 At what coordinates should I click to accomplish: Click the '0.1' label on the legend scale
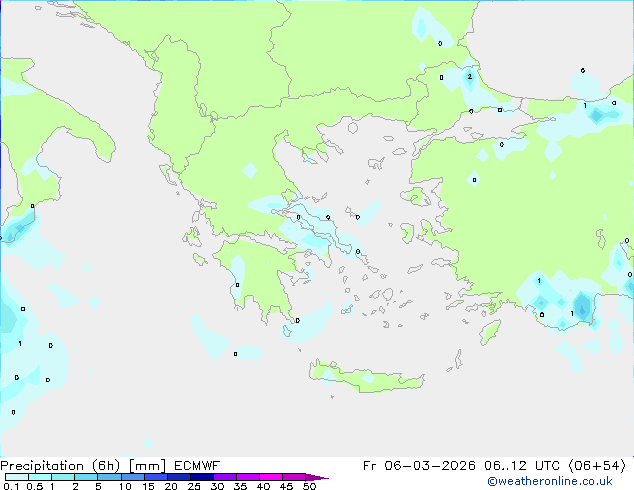coord(11,486)
